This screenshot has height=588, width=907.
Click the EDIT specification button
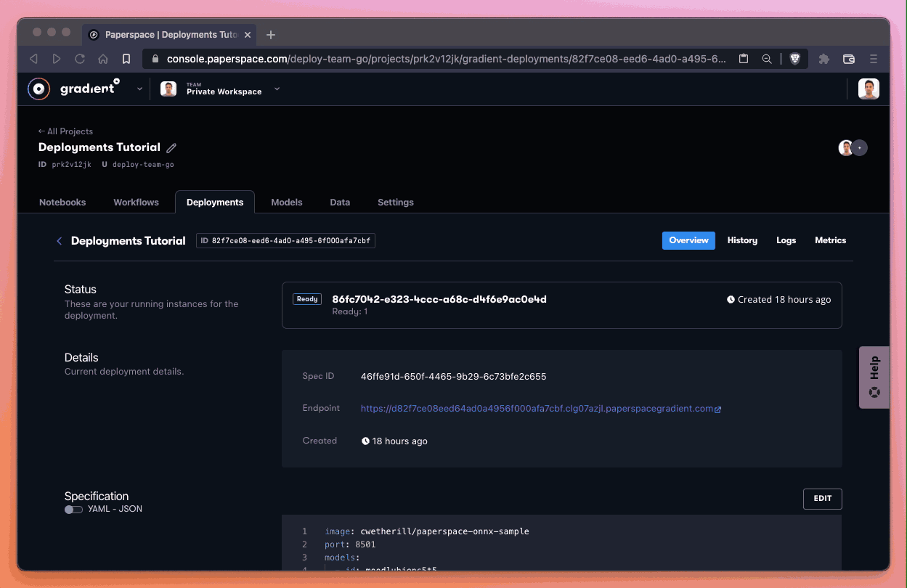coord(823,499)
